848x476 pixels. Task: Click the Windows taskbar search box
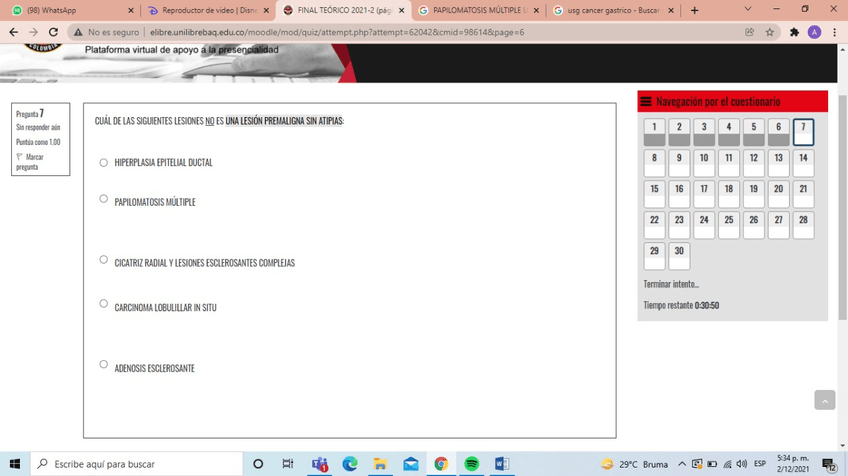coord(136,464)
